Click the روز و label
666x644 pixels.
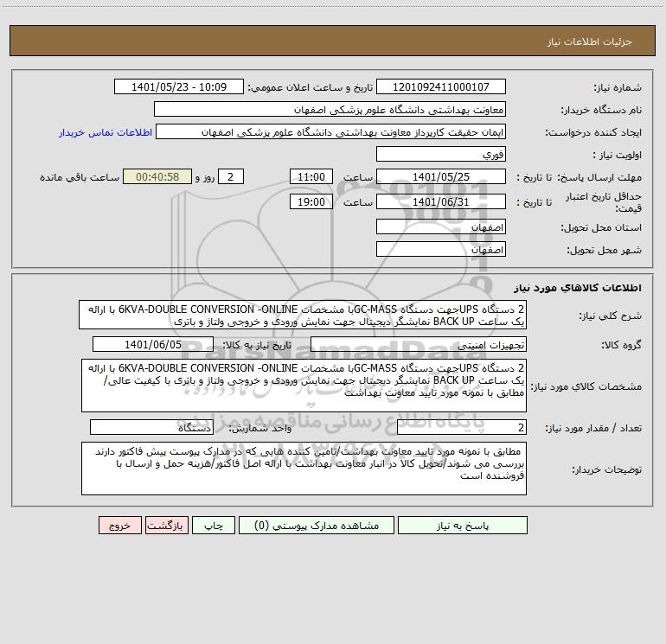pos(205,177)
